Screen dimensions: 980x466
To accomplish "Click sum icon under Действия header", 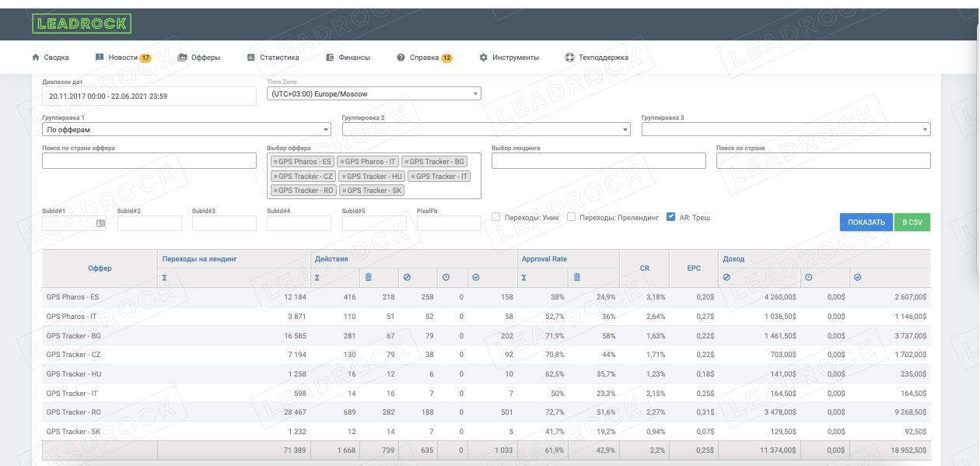I will click(317, 278).
